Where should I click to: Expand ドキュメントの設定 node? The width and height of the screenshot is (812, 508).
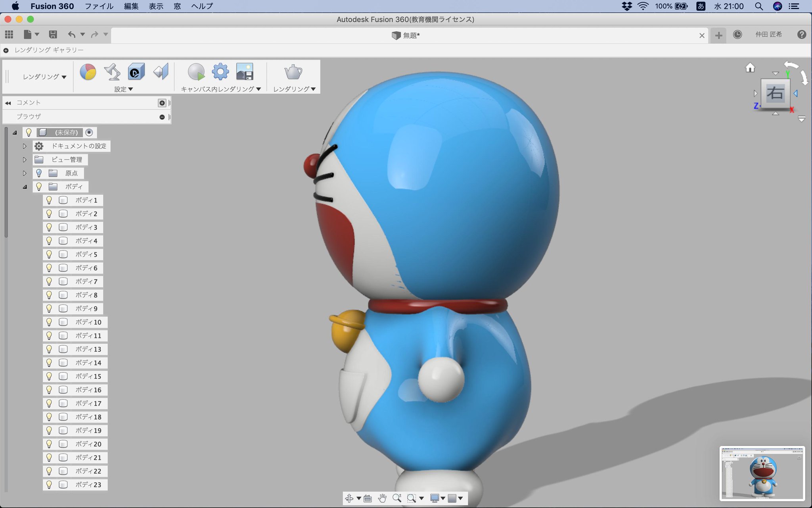click(x=25, y=146)
